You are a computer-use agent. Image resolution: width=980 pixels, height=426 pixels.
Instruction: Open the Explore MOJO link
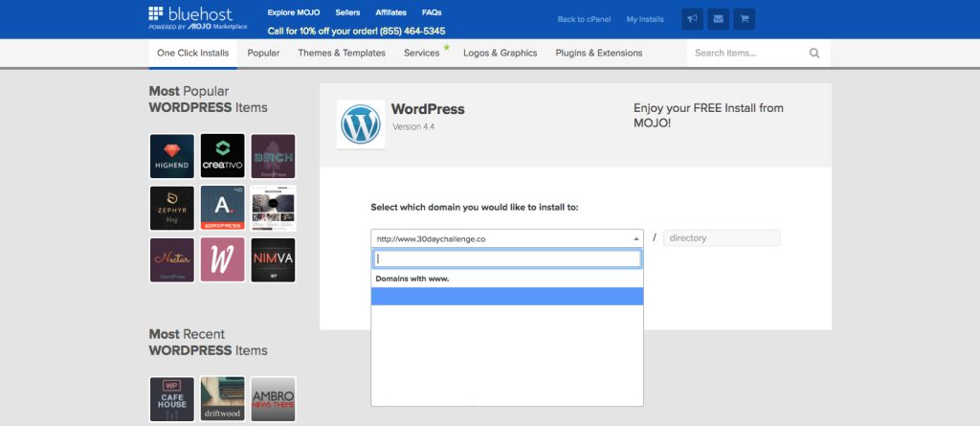[294, 12]
